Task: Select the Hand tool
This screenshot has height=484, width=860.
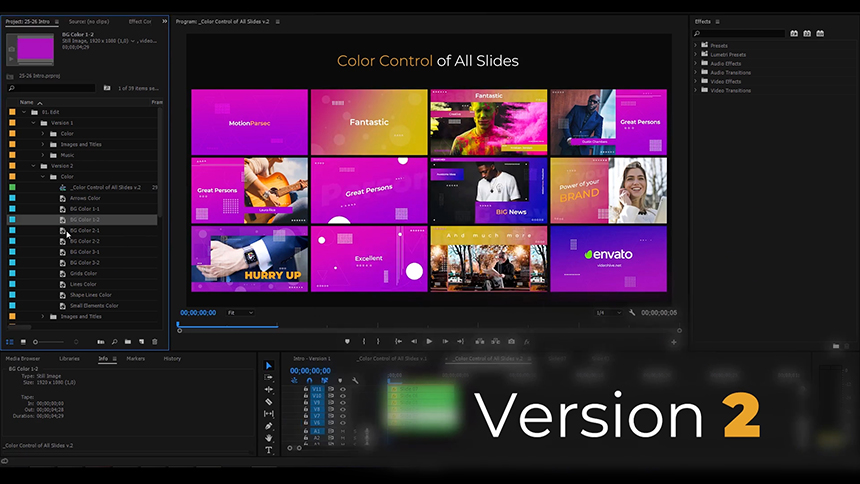Action: point(268,438)
